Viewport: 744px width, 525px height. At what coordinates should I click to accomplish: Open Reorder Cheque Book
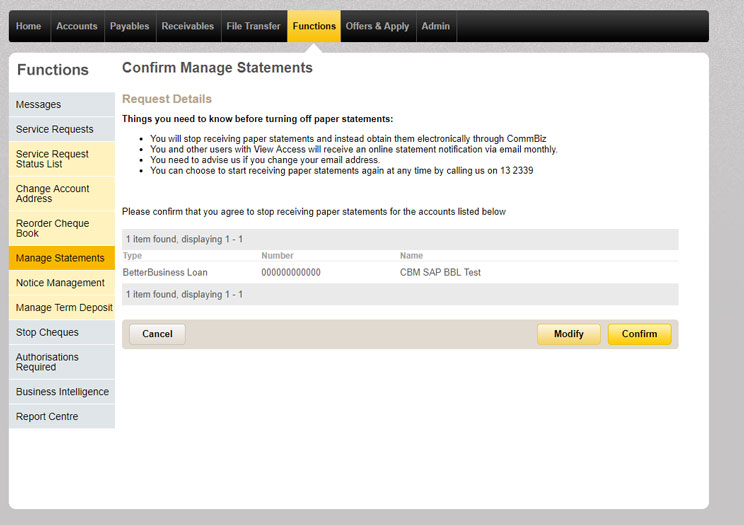pyautogui.click(x=62, y=228)
